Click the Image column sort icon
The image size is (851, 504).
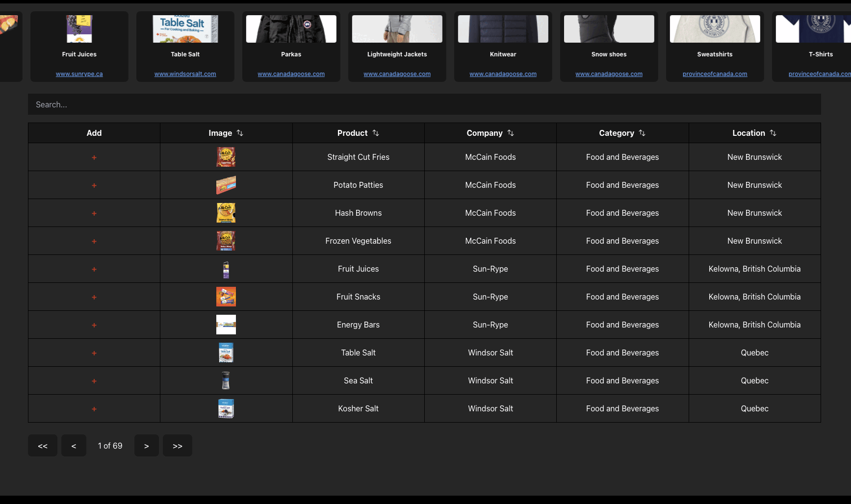[x=240, y=133]
